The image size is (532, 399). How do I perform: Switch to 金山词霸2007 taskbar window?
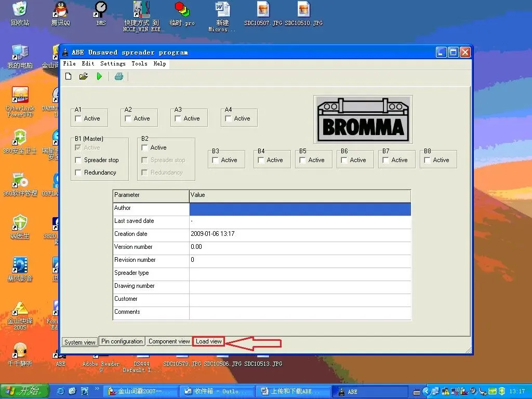pos(140,392)
